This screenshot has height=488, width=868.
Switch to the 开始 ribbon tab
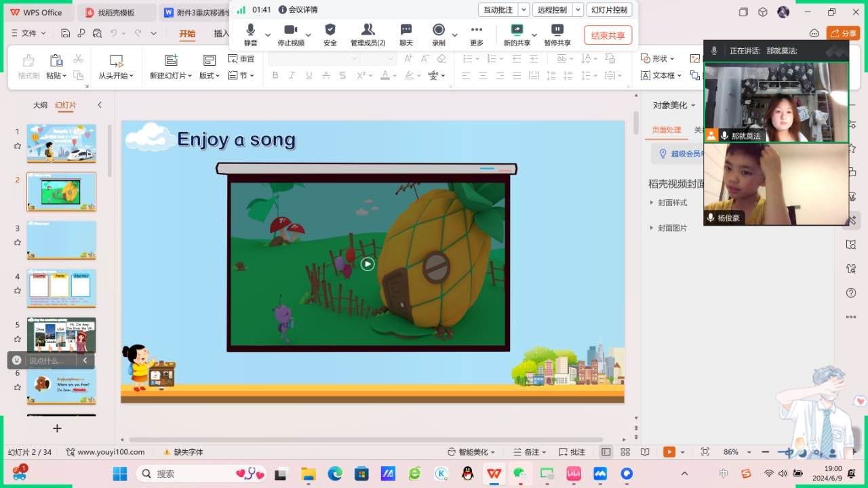(x=187, y=33)
